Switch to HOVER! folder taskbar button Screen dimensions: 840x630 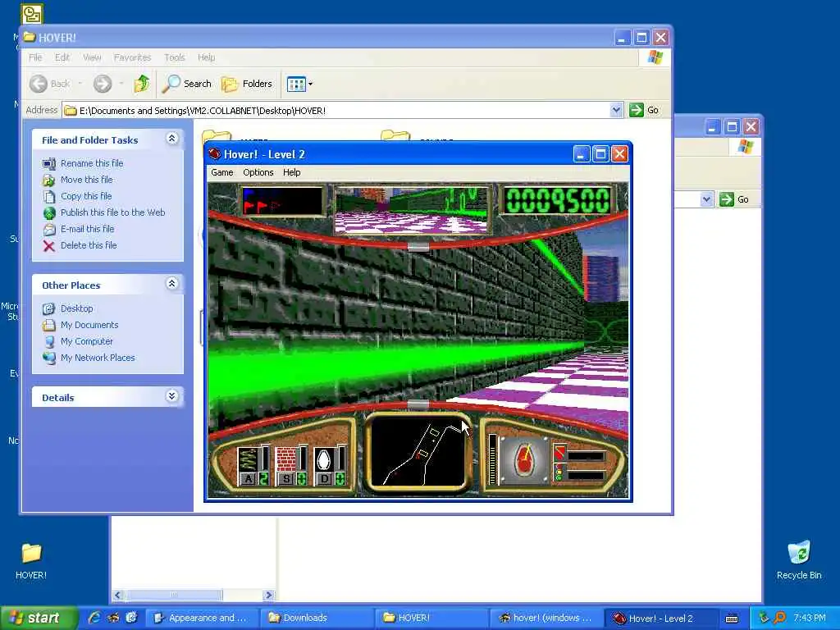point(431,619)
